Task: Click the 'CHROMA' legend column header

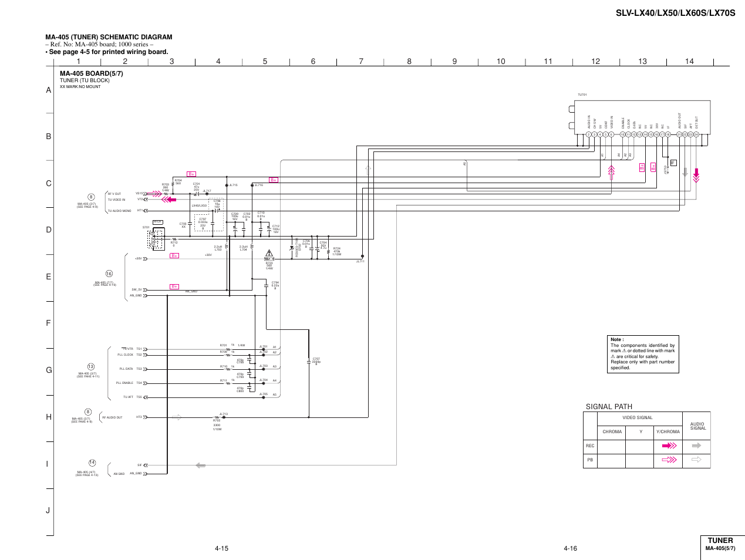Action: (612, 431)
